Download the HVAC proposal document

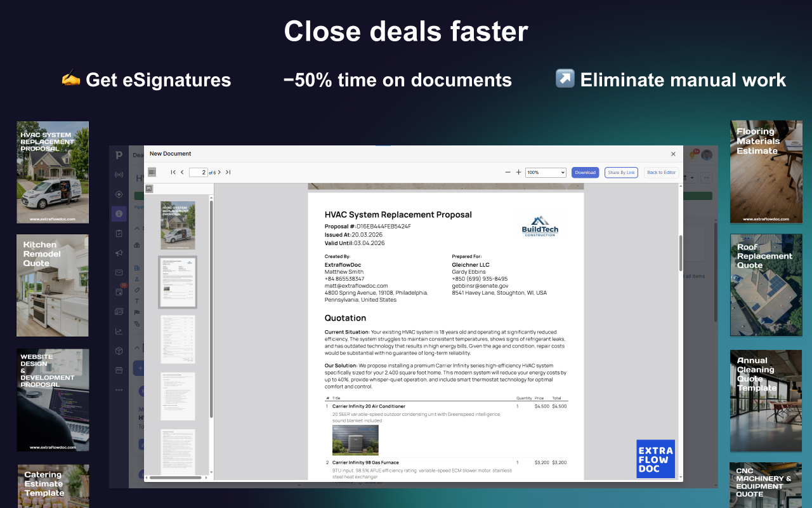pyautogui.click(x=584, y=172)
